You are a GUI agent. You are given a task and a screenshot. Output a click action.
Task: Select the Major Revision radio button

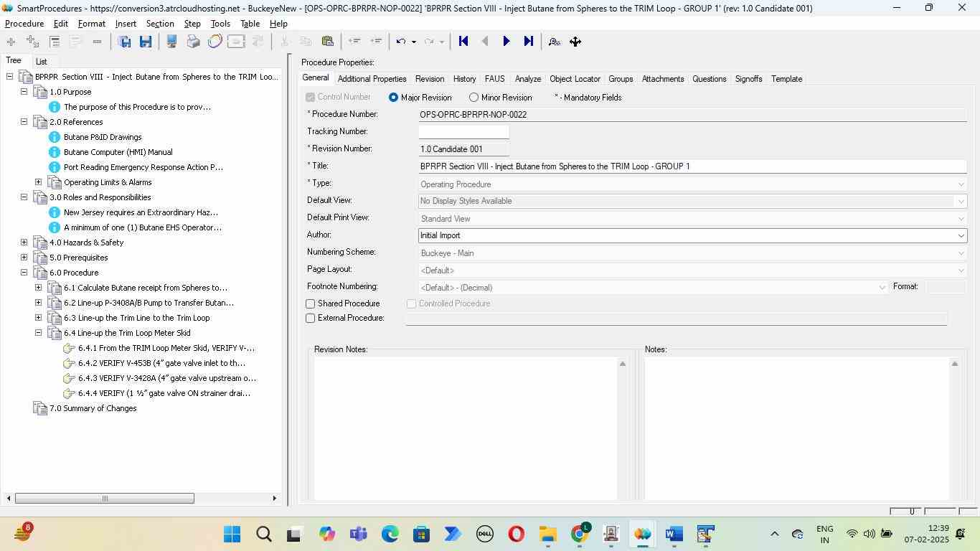coord(393,98)
